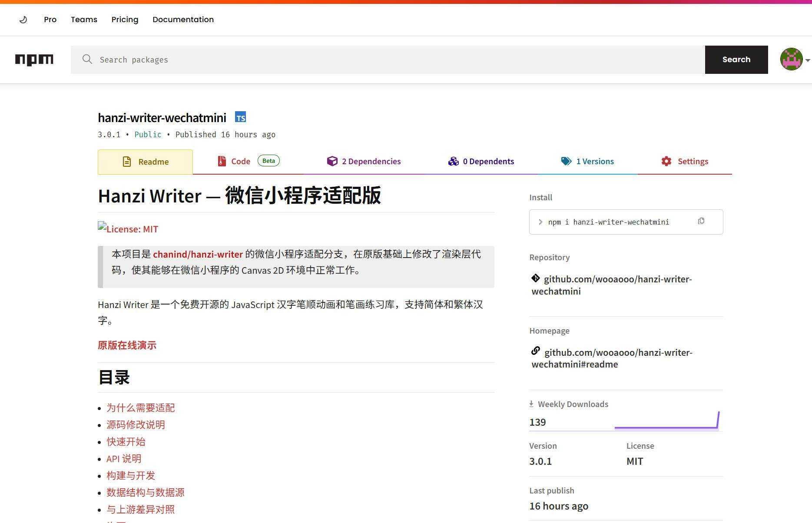Click the green Public label
The width and height of the screenshot is (812, 523).
click(x=148, y=135)
